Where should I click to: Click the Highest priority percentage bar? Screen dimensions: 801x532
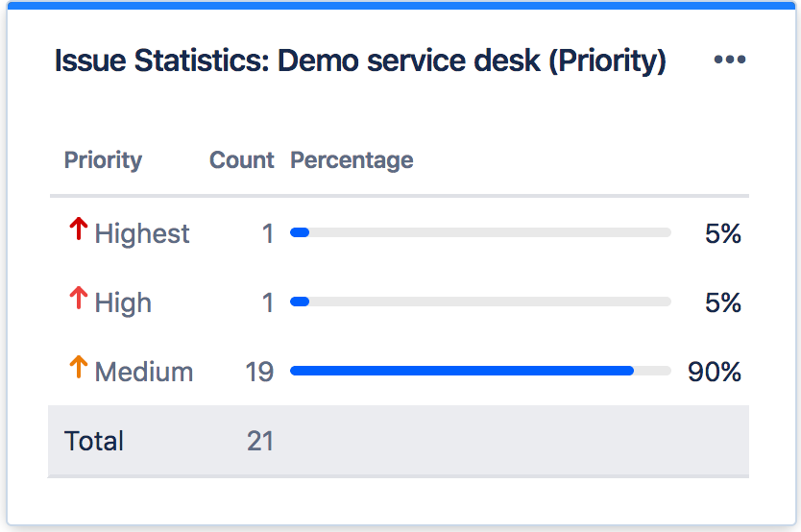[480, 232]
